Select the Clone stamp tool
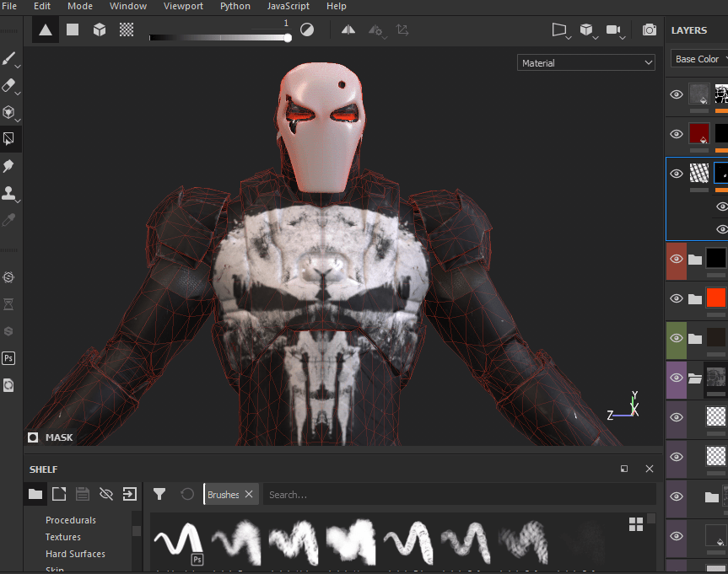This screenshot has height=574, width=728. pyautogui.click(x=9, y=193)
